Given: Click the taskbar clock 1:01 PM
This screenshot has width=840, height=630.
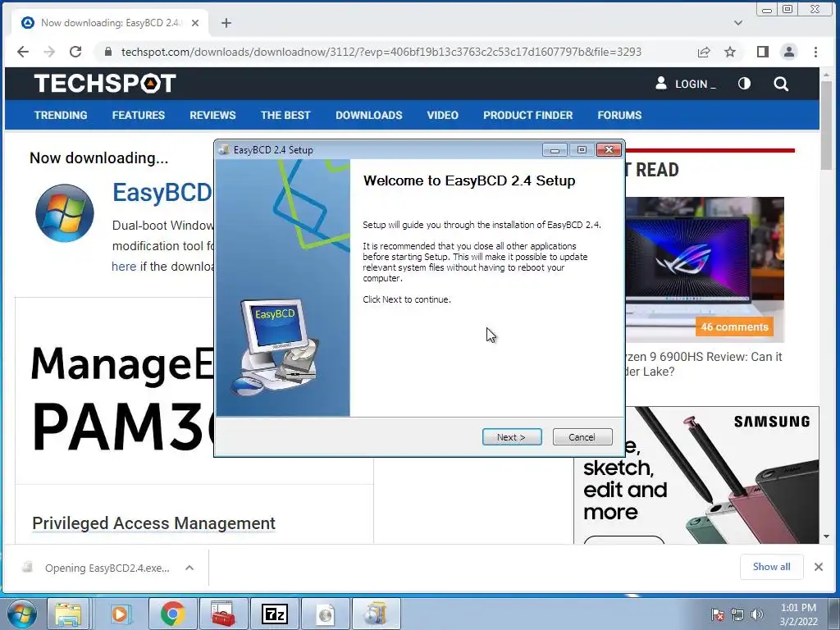Looking at the screenshot, I should (x=798, y=614).
